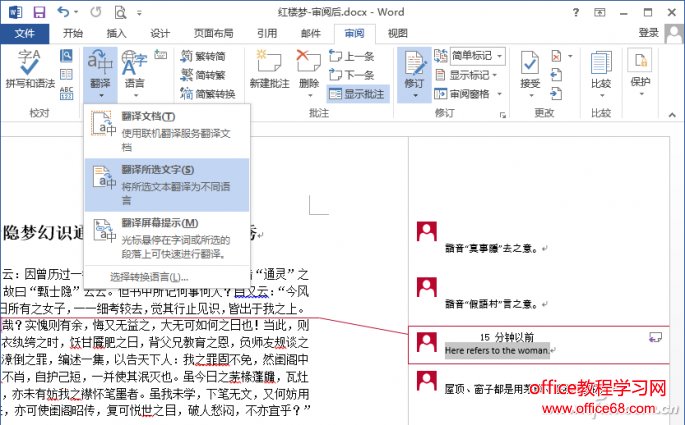Expand the 删除 dropdown arrow

tap(310, 95)
